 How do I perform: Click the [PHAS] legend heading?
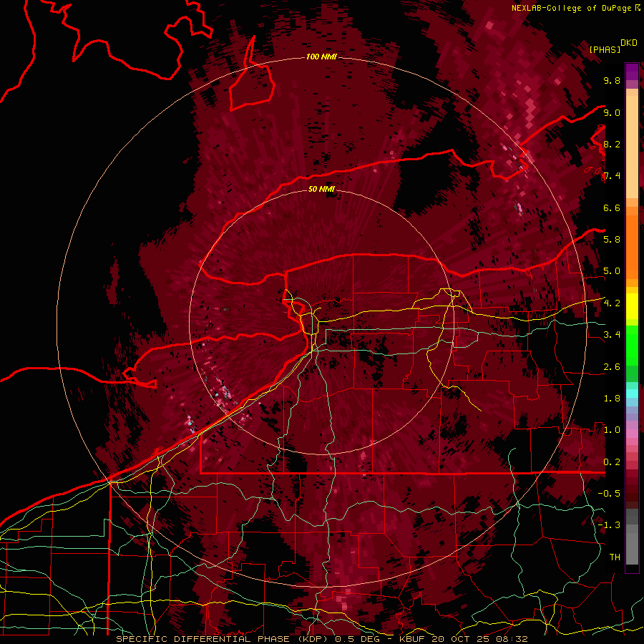[605, 49]
